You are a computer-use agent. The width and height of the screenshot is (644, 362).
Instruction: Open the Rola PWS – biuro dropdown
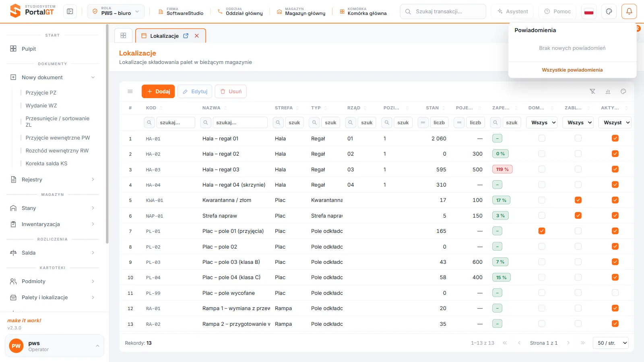click(116, 11)
